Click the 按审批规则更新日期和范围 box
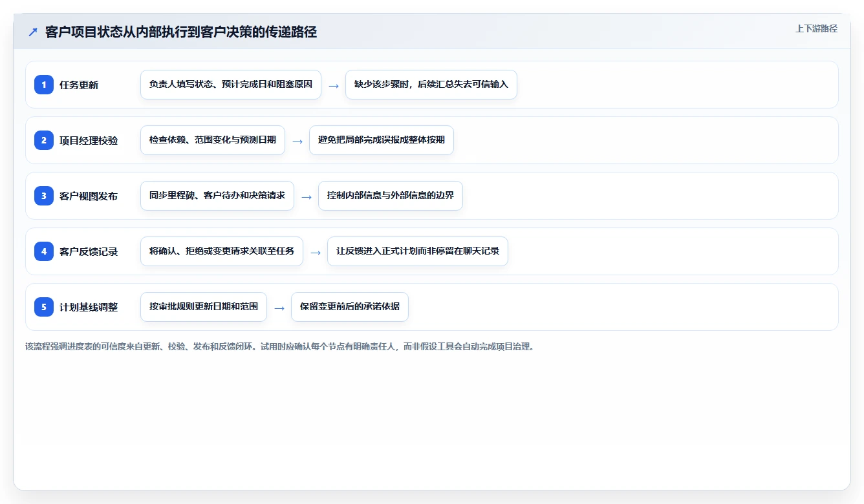The width and height of the screenshot is (864, 504). (204, 307)
